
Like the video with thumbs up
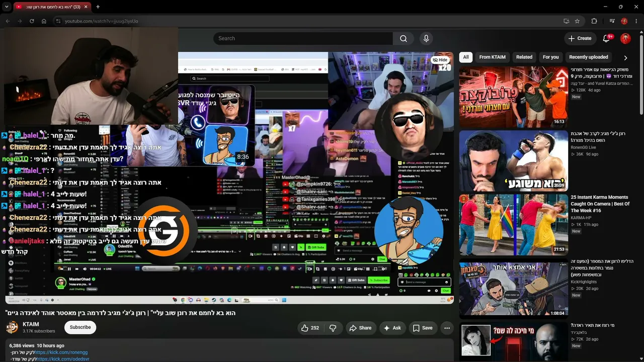(310, 328)
